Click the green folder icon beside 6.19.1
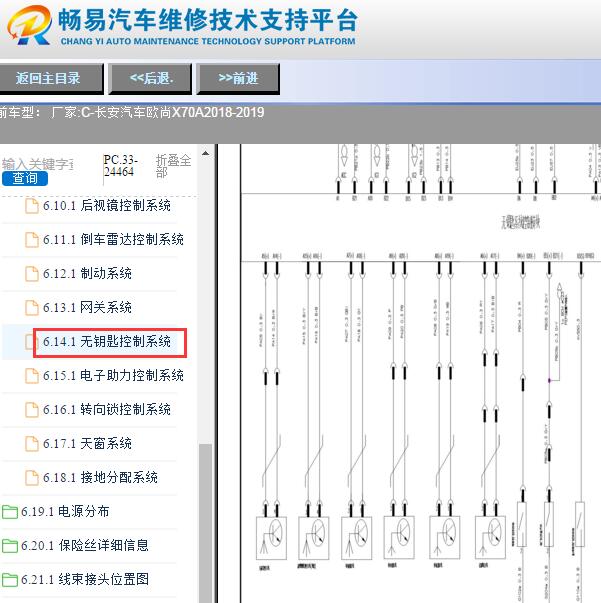The width and height of the screenshot is (601, 603). [x=10, y=512]
